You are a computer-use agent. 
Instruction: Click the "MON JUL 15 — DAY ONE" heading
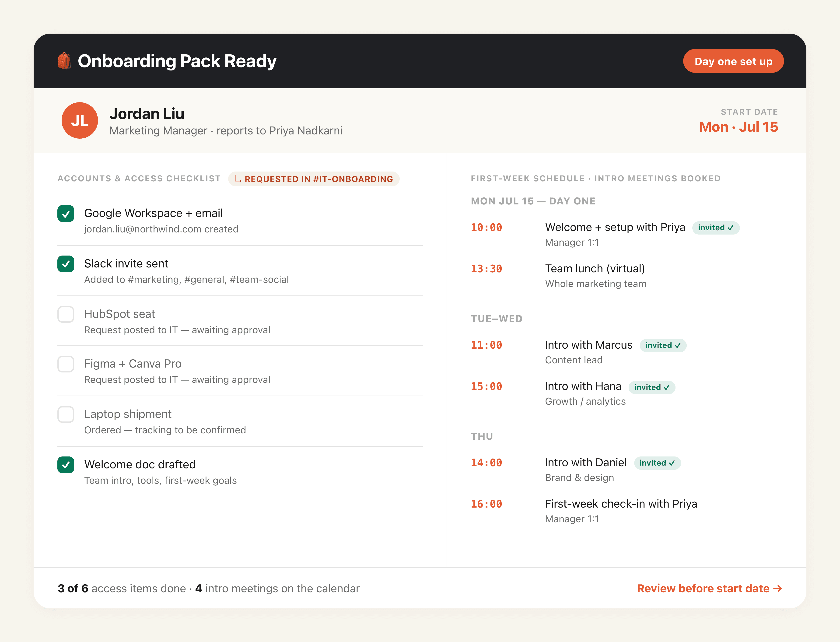point(533,201)
